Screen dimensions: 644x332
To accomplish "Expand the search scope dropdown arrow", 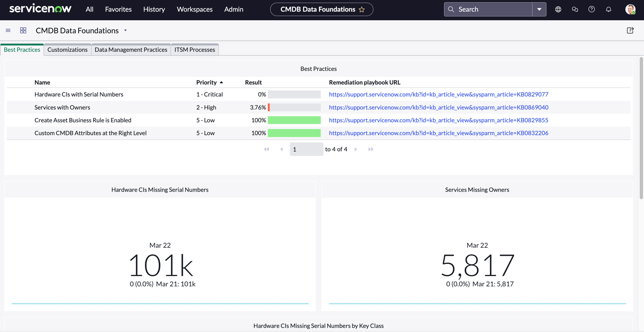I will (539, 9).
